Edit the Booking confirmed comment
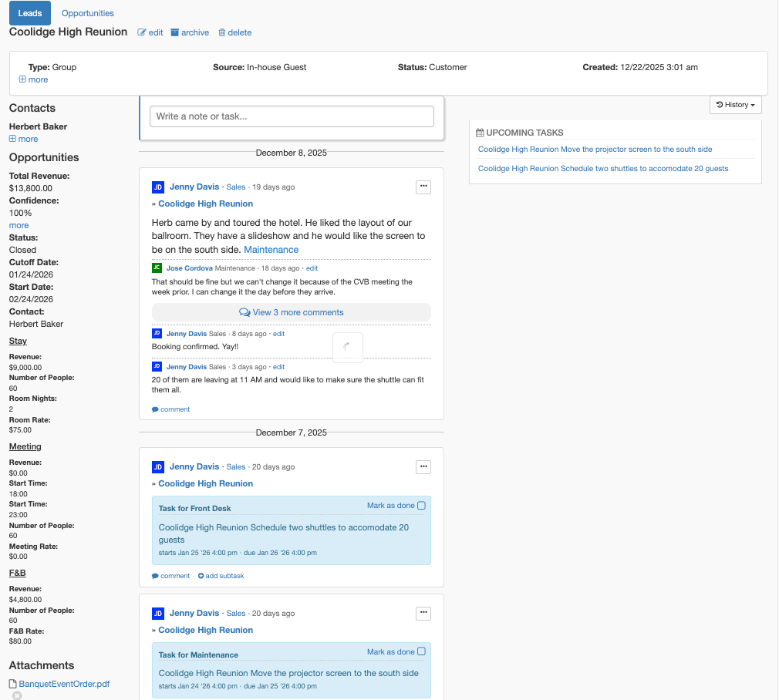Viewport: 779px width, 700px height. (x=278, y=334)
